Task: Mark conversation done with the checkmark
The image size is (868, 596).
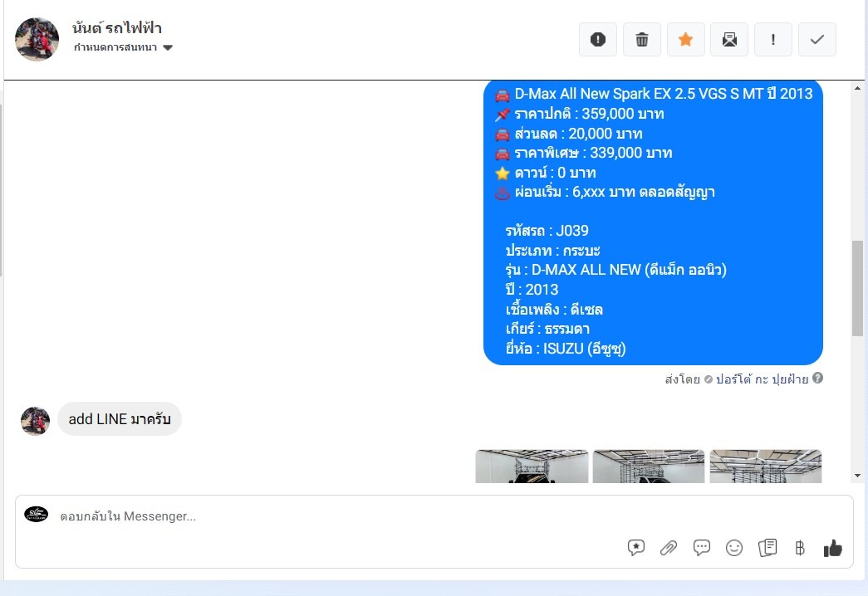Action: [817, 39]
